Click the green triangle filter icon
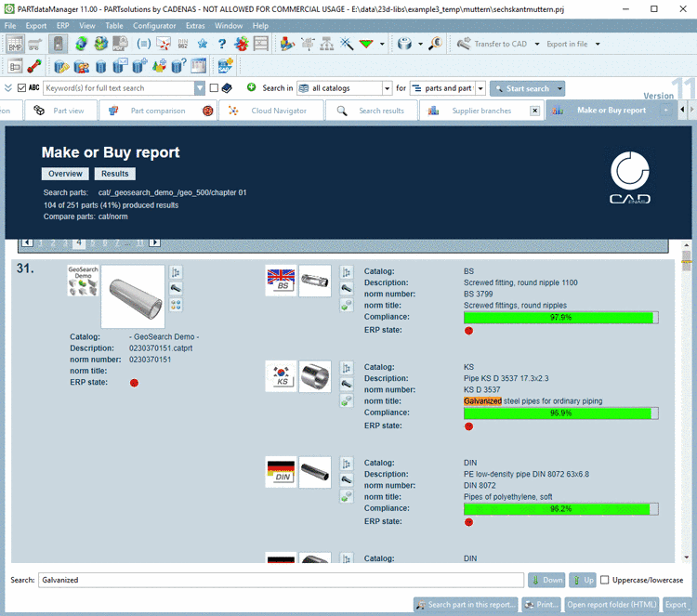Screen dimensions: 697x616 click(366, 44)
